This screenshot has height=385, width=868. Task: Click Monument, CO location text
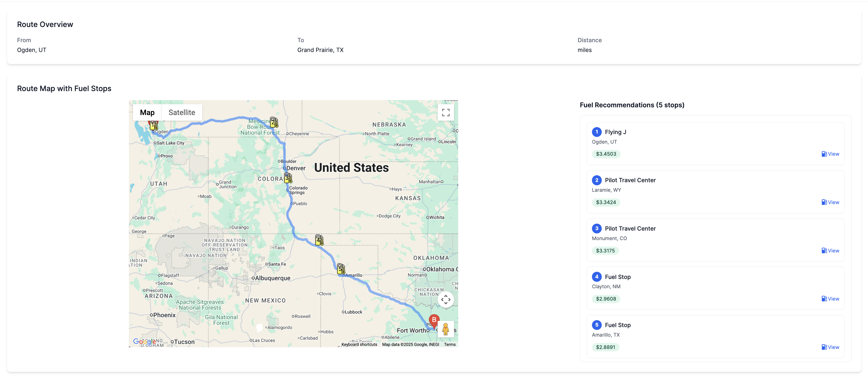point(609,238)
